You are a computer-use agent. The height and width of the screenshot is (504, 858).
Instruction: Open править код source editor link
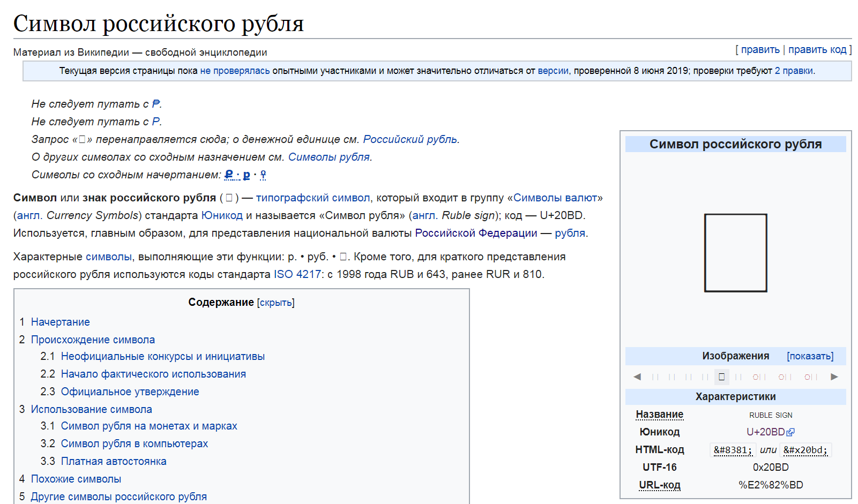(x=817, y=49)
